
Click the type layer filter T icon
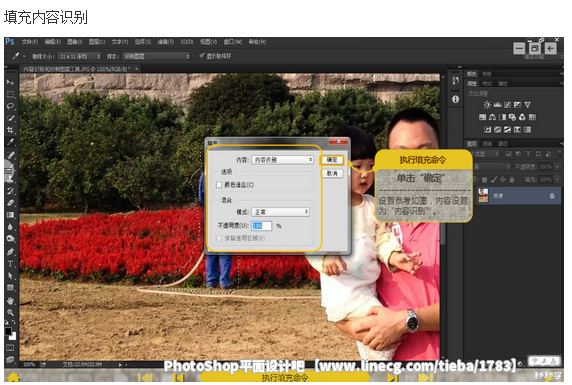pyautogui.click(x=528, y=154)
